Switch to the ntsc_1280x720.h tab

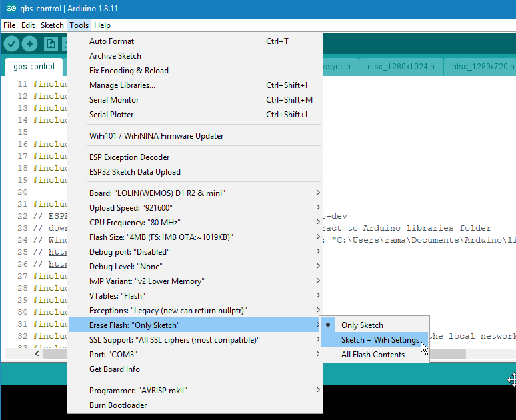pos(481,67)
